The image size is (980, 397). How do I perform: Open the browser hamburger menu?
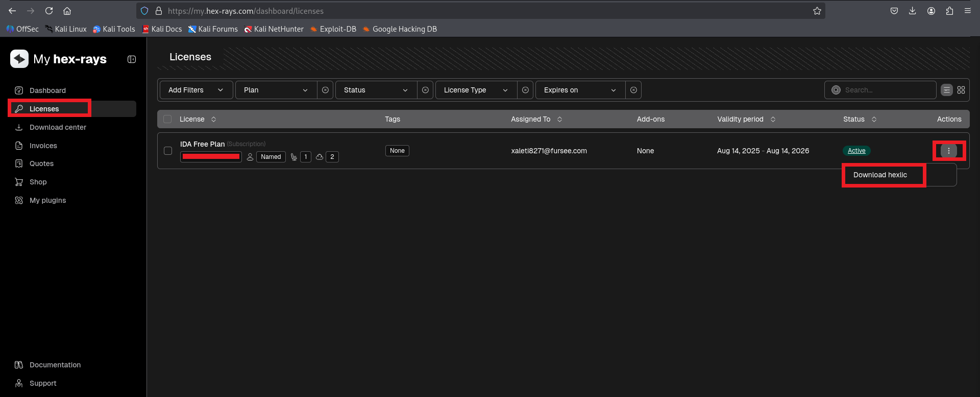[x=968, y=11]
